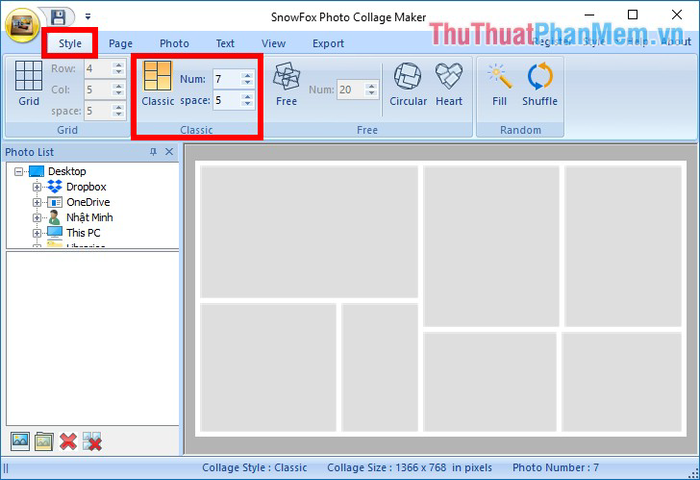
Task: Apply the Heart collage layout
Action: click(449, 83)
